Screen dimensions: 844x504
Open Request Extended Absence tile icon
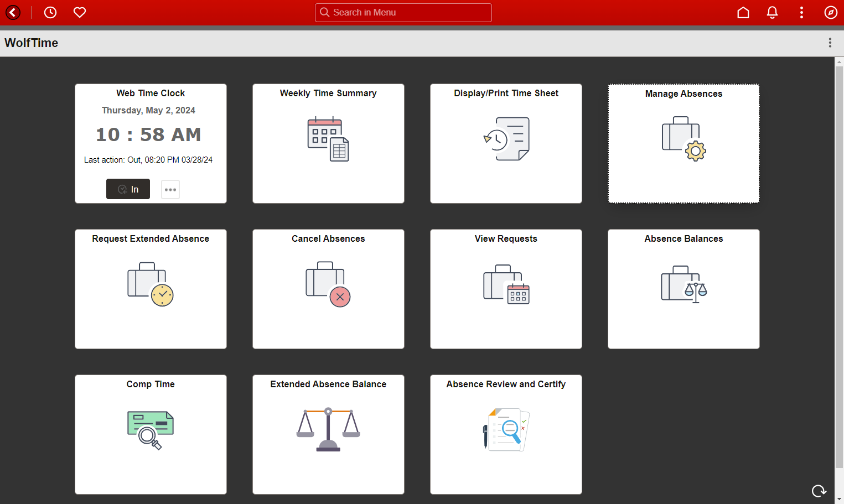(151, 284)
